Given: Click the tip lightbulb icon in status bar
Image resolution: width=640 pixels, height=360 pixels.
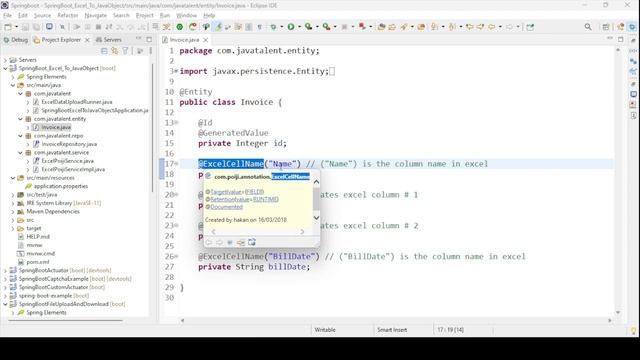Looking at the screenshot, I should [633, 330].
